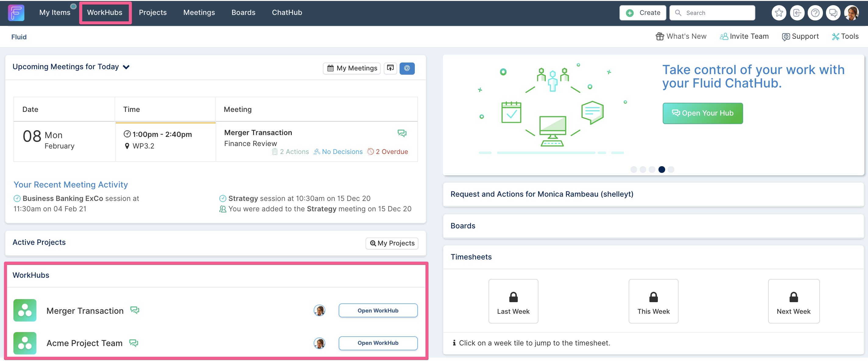Click Invite Team link
The height and width of the screenshot is (361, 868).
point(744,37)
